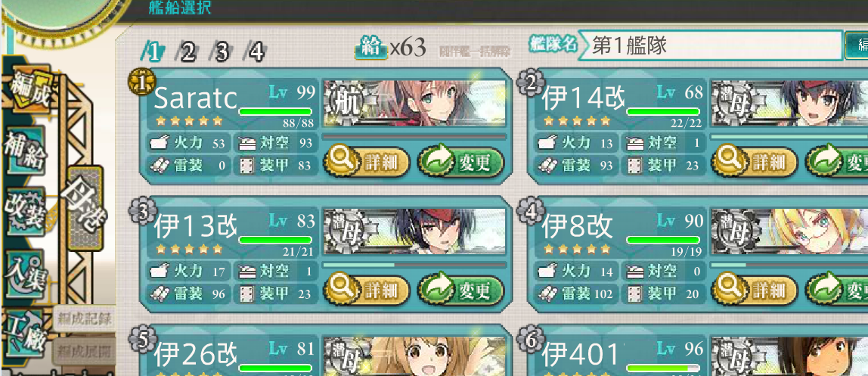Click Saratoga's green HP bar
The height and width of the screenshot is (376, 868).
point(276,110)
